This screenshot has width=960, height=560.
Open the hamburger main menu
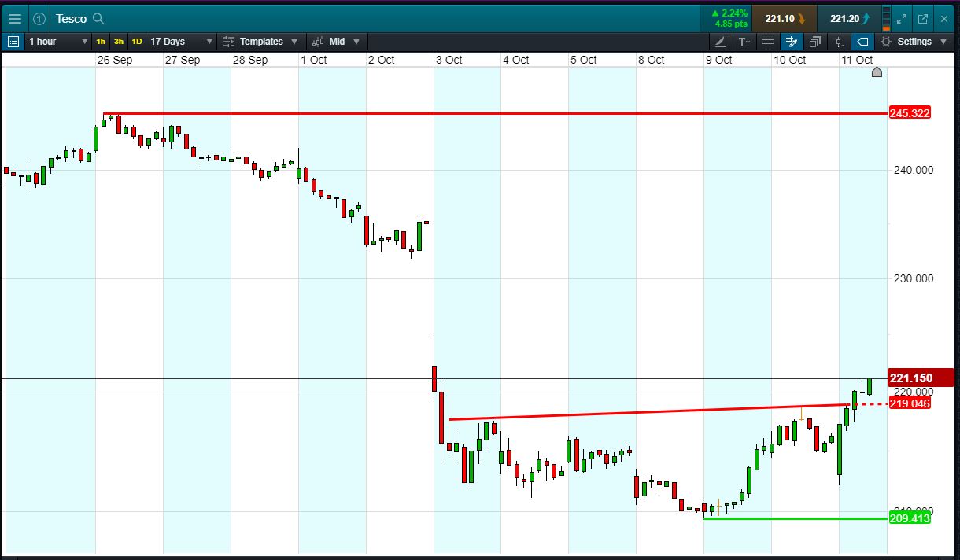coord(15,18)
